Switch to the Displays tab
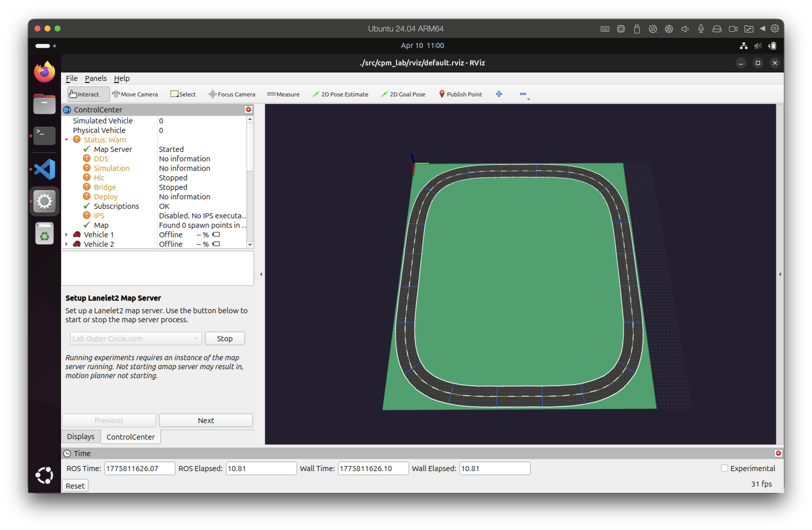The width and height of the screenshot is (812, 530). (x=80, y=436)
